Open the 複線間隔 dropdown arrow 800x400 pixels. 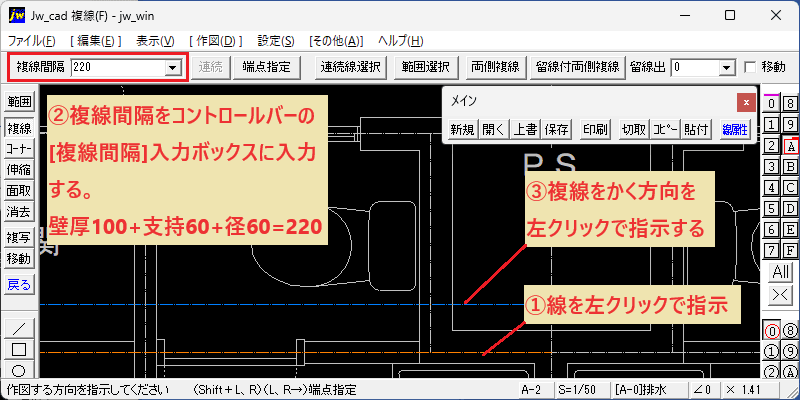click(173, 67)
